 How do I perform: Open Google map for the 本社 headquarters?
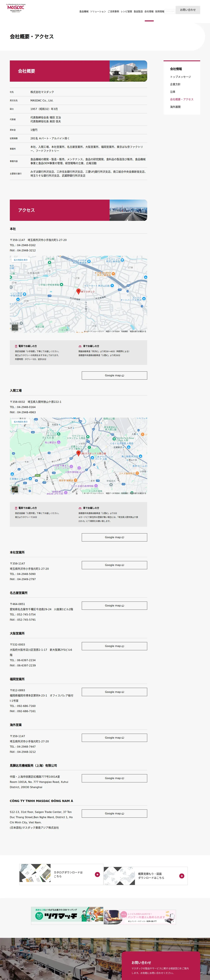114,376
